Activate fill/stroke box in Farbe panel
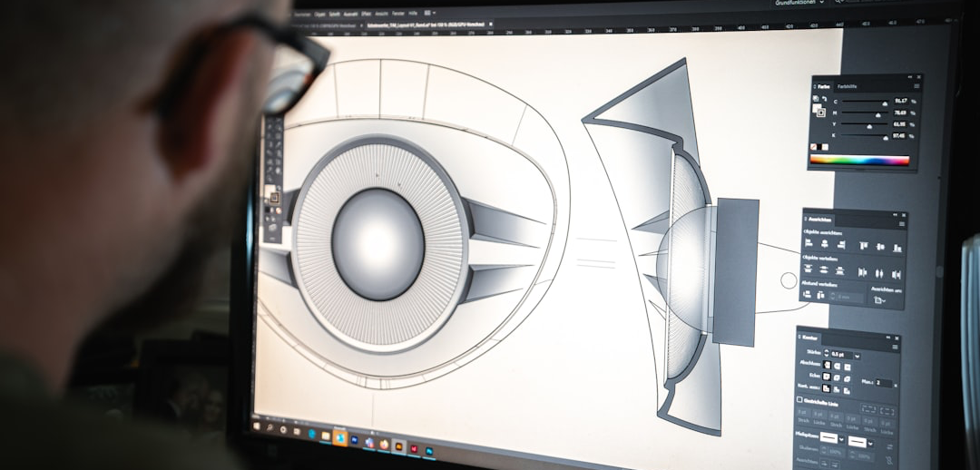 pos(819,111)
